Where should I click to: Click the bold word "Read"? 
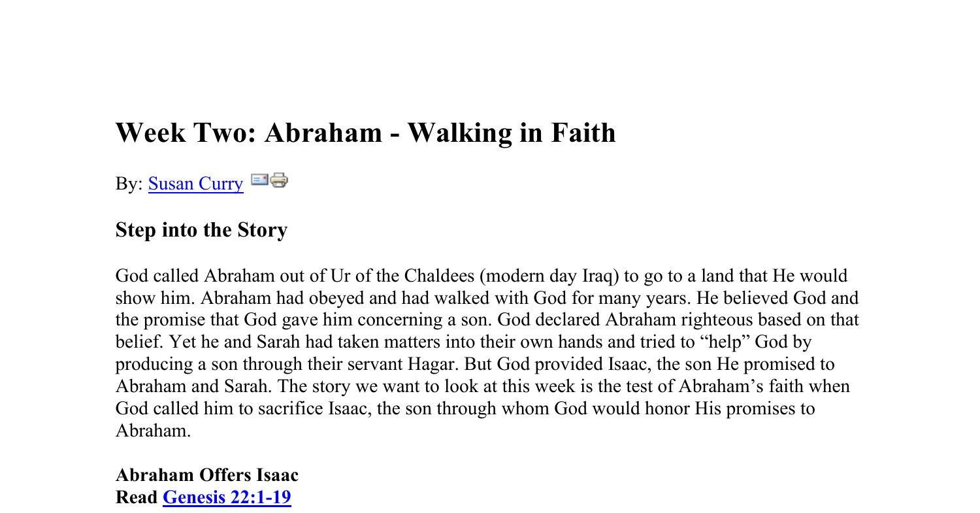pos(137,497)
